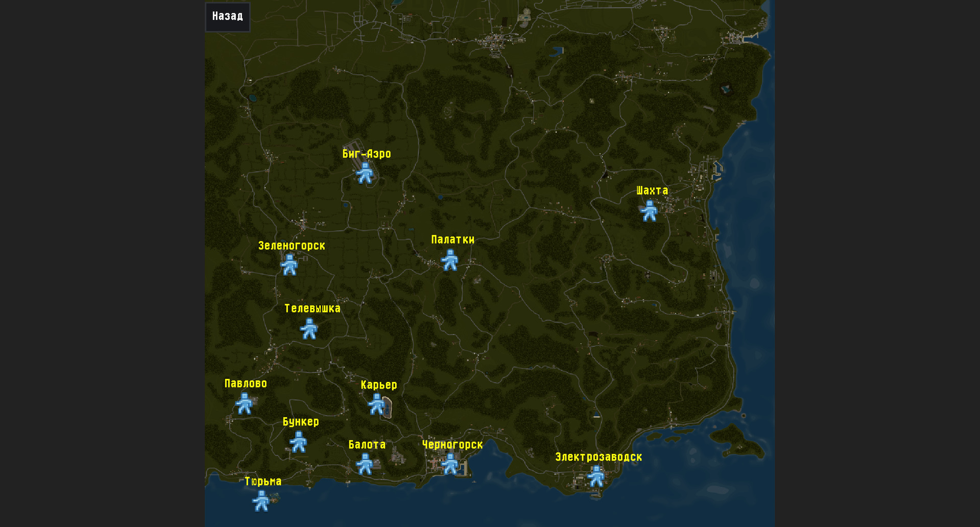Click the Телевышка text label
The width and height of the screenshot is (980, 527).
coord(313,308)
